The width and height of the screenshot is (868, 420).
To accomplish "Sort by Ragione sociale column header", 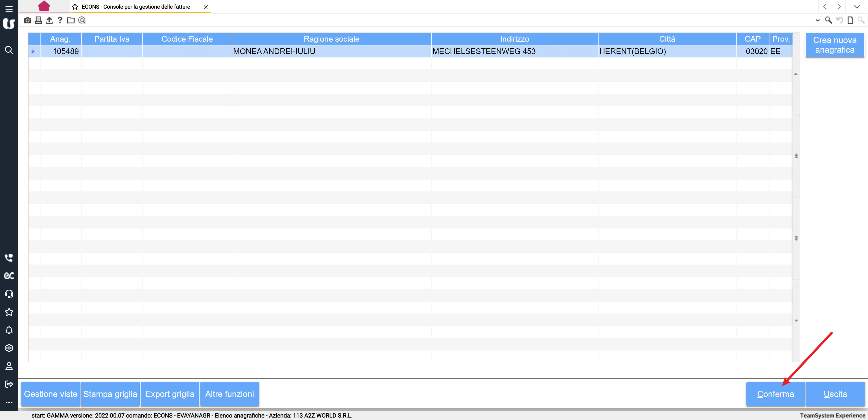I will pos(331,39).
